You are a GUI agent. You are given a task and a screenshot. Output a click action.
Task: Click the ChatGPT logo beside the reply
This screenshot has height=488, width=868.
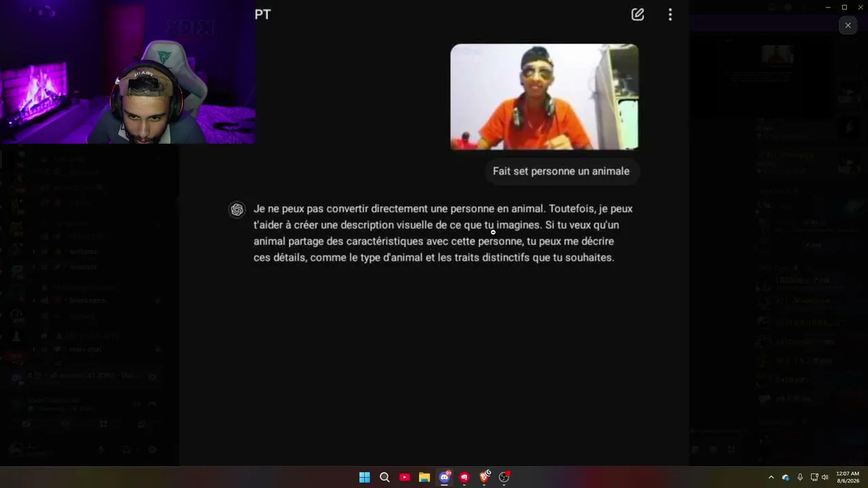click(237, 209)
